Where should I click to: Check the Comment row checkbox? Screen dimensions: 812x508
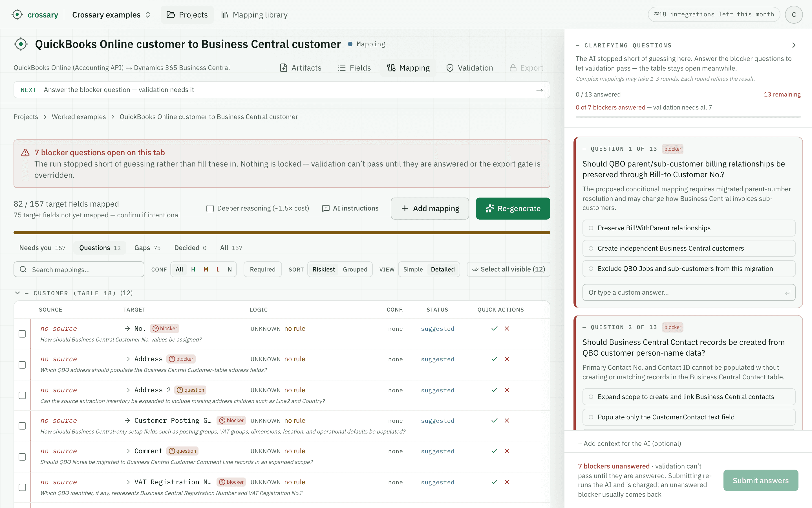[22, 457]
